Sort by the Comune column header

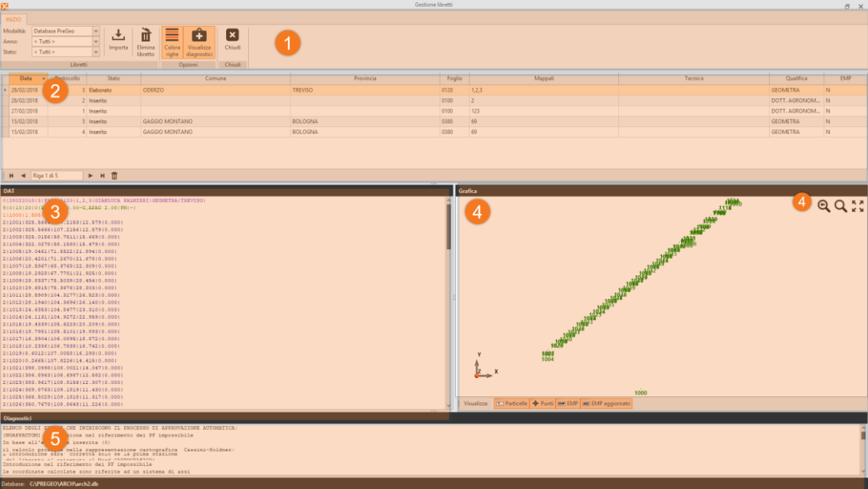[x=215, y=78]
